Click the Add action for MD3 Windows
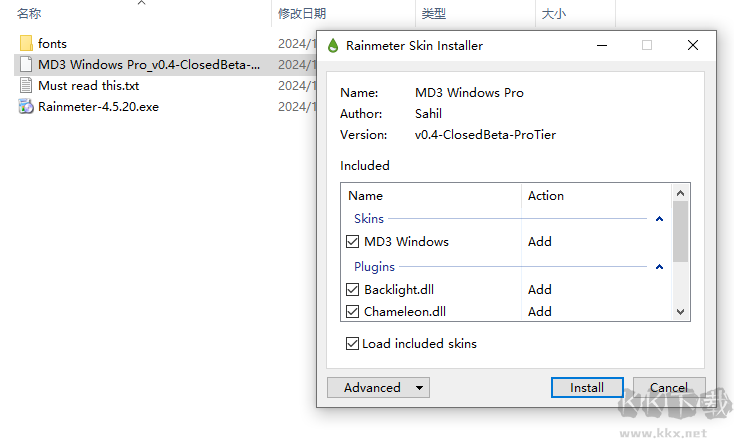Viewport: 734px width, 440px height. 540,242
